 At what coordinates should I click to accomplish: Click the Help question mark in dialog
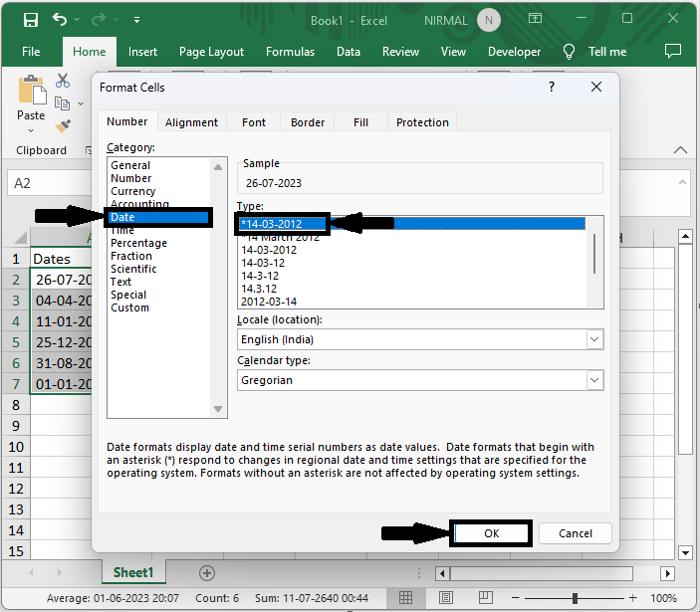552,88
